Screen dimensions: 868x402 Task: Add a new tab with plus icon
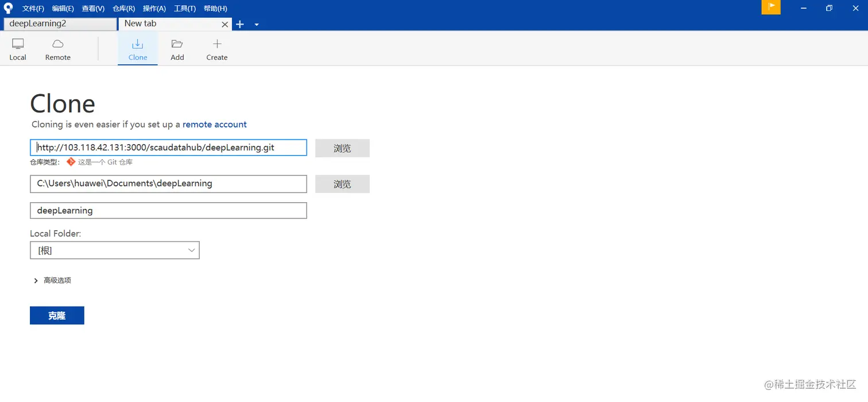(x=240, y=24)
